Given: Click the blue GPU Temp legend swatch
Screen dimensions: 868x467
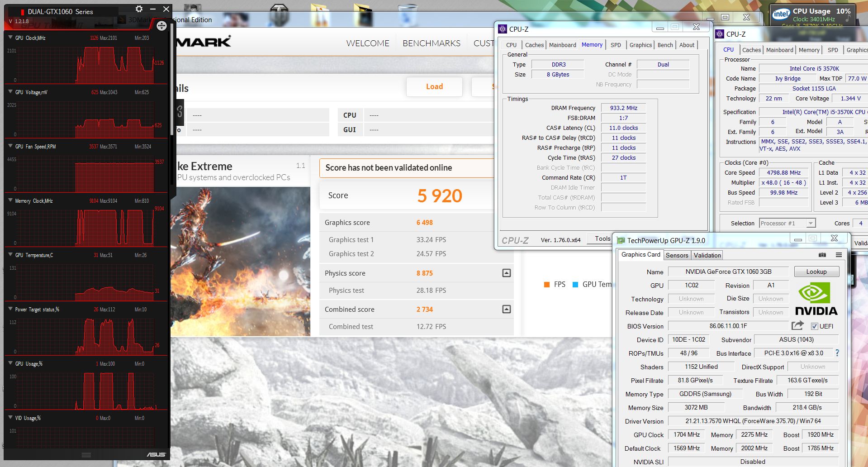Looking at the screenshot, I should tap(575, 285).
